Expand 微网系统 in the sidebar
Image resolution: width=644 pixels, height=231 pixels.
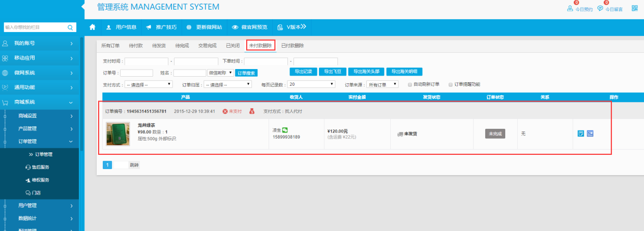(39, 73)
